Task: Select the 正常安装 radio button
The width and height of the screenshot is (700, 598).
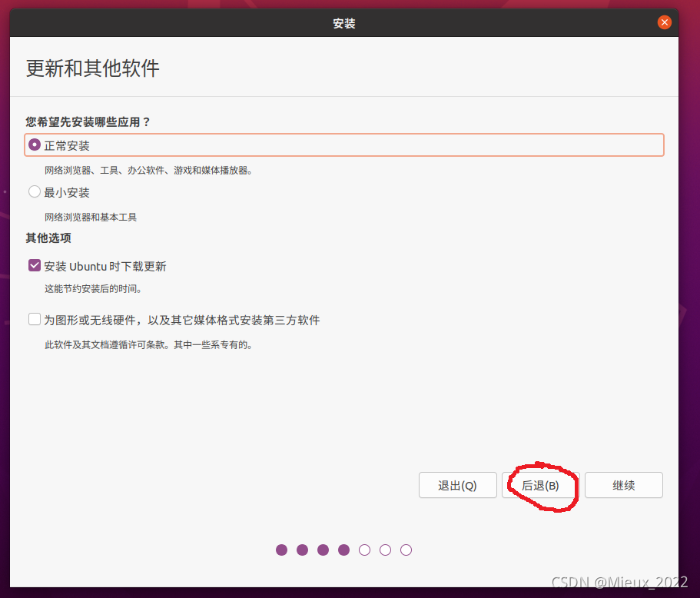Action: (x=35, y=145)
